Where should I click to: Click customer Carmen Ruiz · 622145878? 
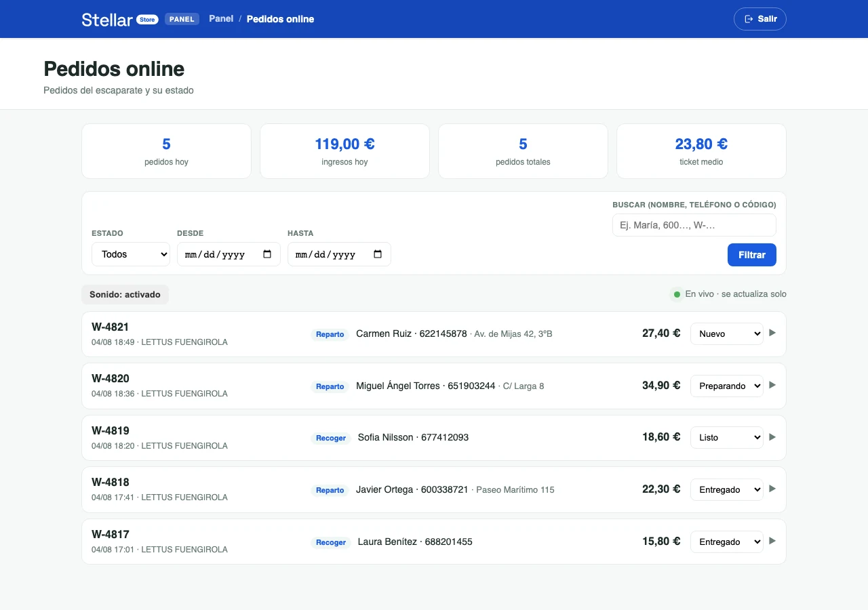pyautogui.click(x=412, y=333)
